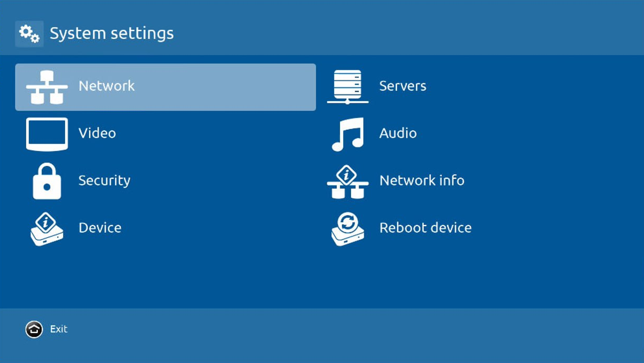This screenshot has height=363, width=644.
Task: Click the System settings title text
Action: pos(111,34)
